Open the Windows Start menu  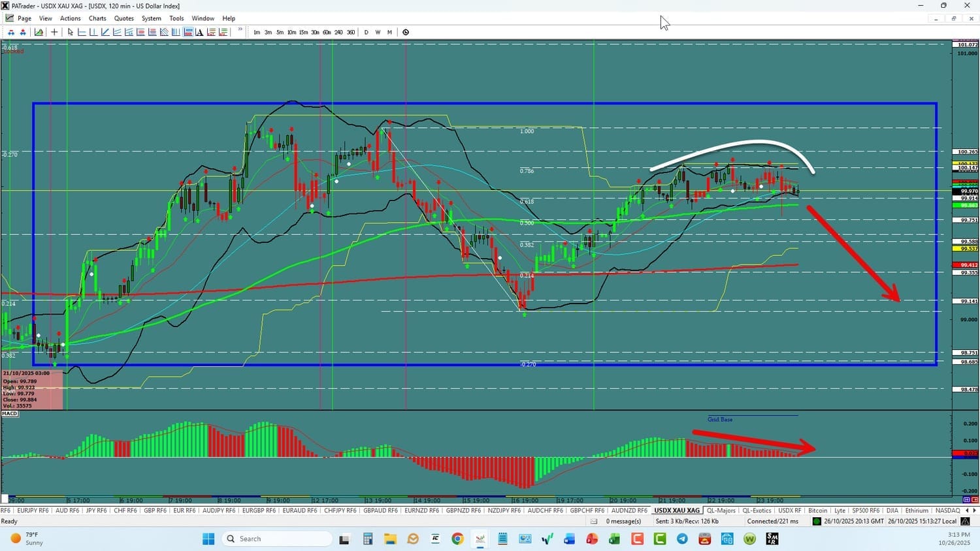pyautogui.click(x=208, y=539)
